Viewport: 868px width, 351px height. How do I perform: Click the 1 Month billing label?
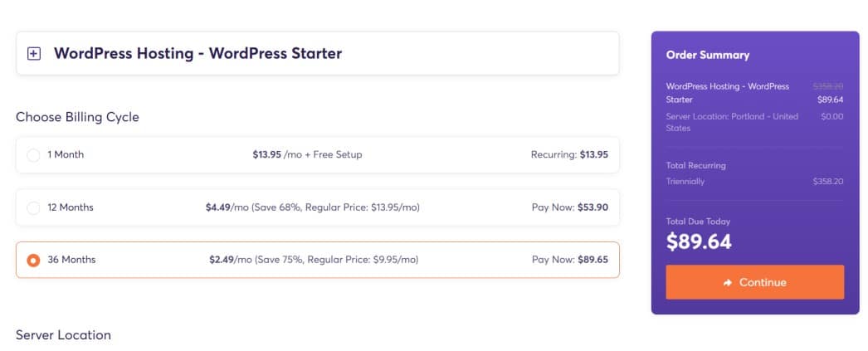[x=66, y=155]
